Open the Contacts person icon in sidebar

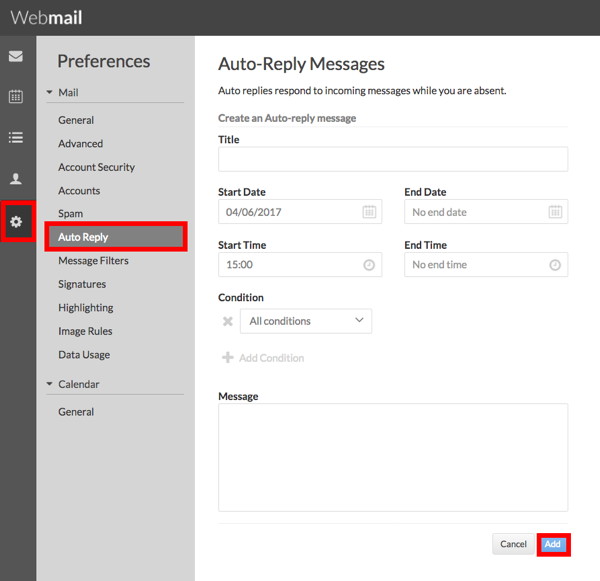click(x=16, y=179)
